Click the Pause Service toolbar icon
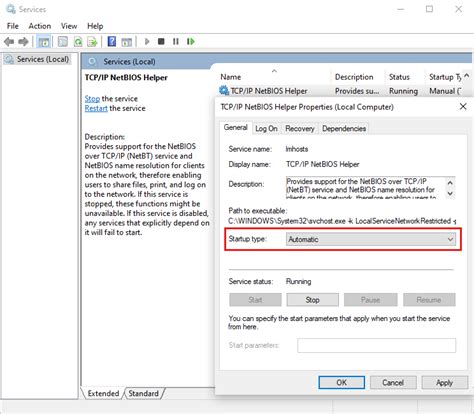 [x=176, y=42]
